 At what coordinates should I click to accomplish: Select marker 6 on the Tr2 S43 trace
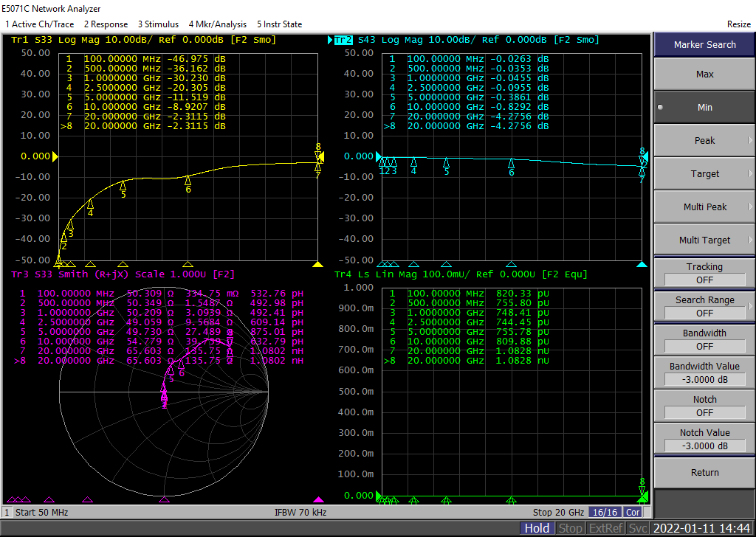(511, 164)
